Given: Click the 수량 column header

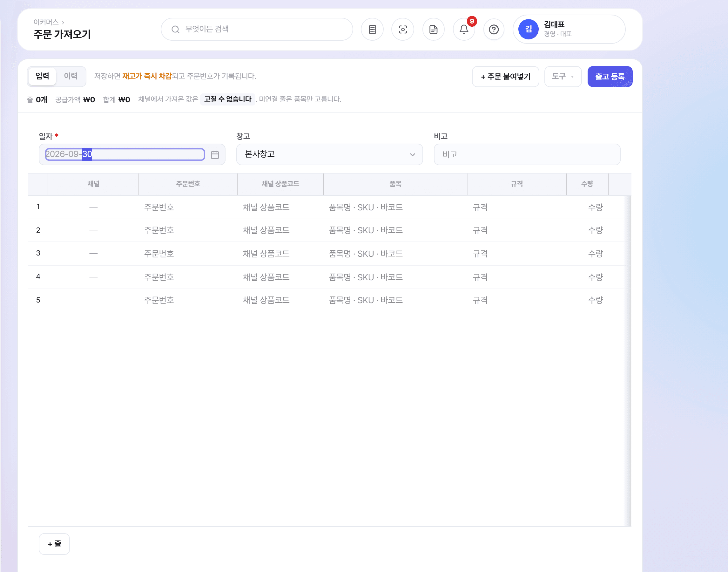Looking at the screenshot, I should click(x=587, y=184).
